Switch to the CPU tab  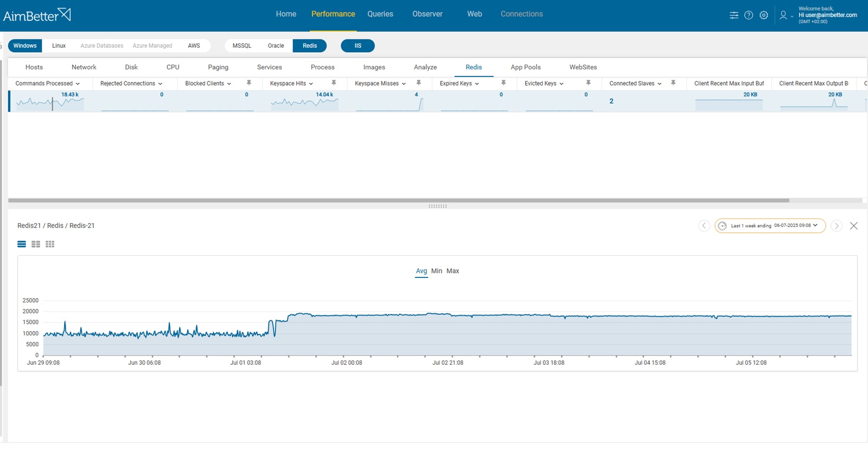(173, 67)
